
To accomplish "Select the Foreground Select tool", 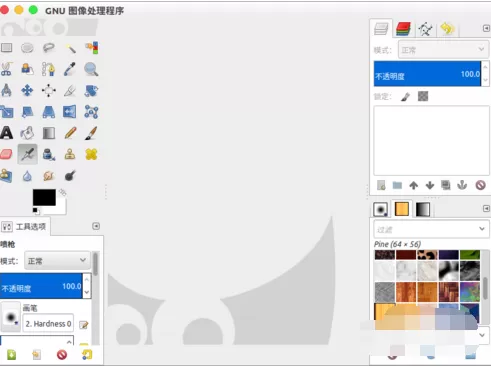I will coord(27,69).
